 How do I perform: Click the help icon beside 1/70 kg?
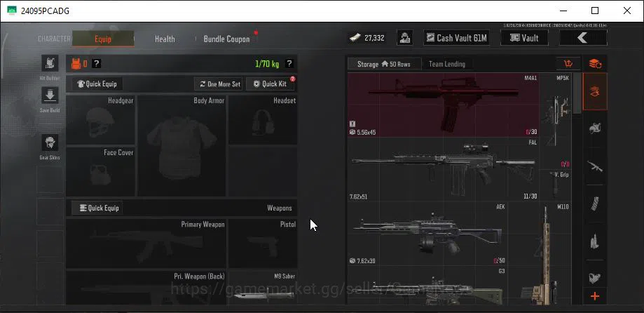tap(289, 64)
